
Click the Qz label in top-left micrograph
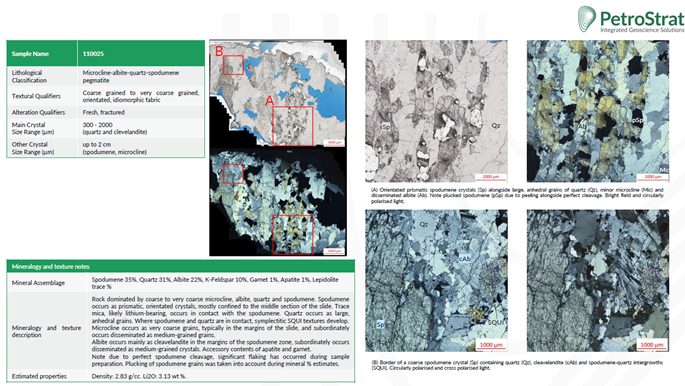tap(495, 125)
